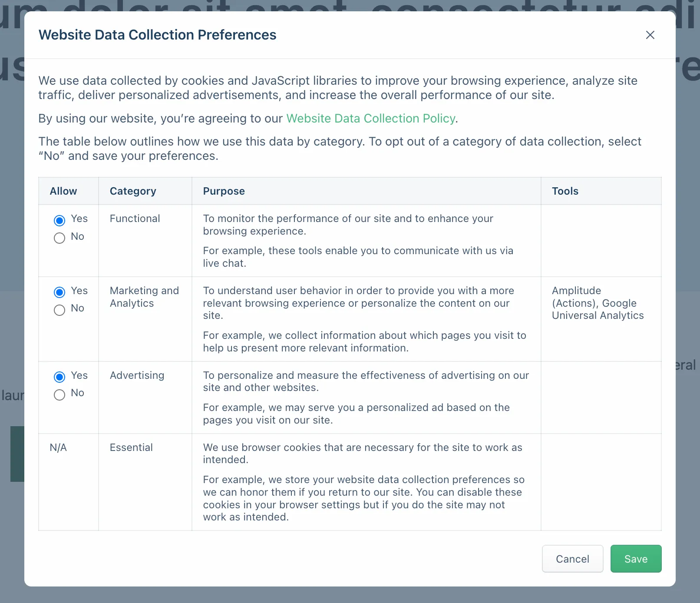Image resolution: width=700 pixels, height=603 pixels.
Task: Close the data collection preferences dialog
Action: [650, 35]
